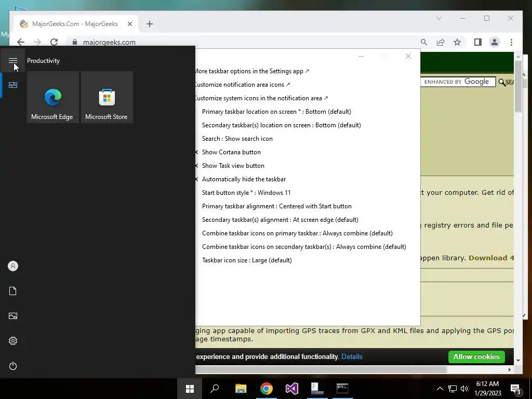Open Chrome's three-dot menu
The height and width of the screenshot is (399, 532).
[511, 42]
